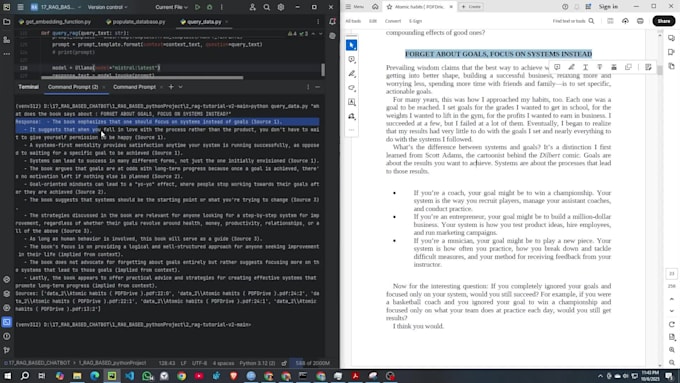Viewport: 680px width, 383px height.
Task: Open editor tabs options menu
Action: point(317,22)
